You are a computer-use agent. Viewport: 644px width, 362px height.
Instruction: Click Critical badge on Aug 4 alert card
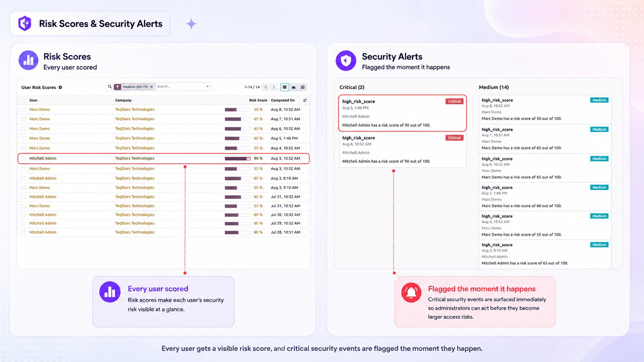pyautogui.click(x=454, y=138)
